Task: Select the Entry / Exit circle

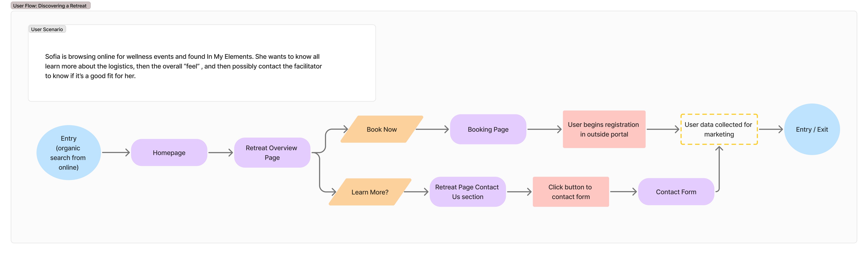Action: pos(811,130)
